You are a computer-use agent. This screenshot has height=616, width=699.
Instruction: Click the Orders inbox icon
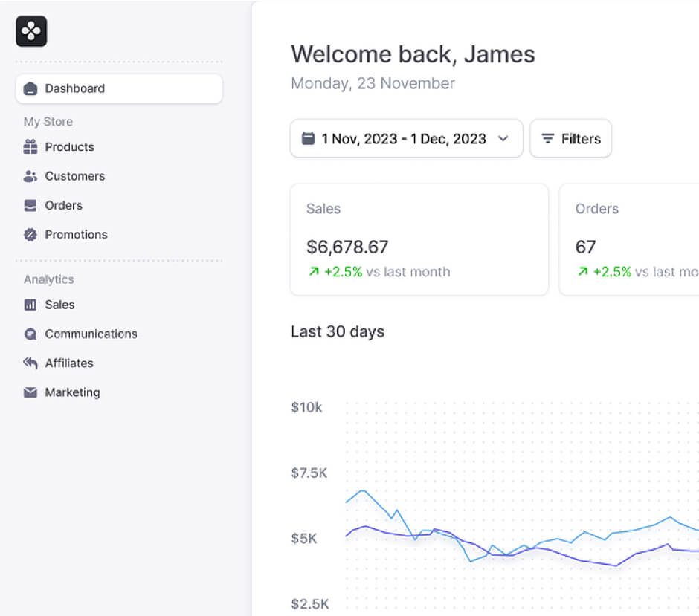(x=30, y=205)
